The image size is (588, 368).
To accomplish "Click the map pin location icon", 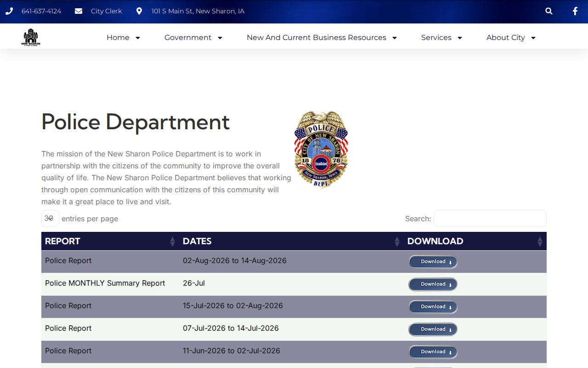I will click(x=139, y=11).
